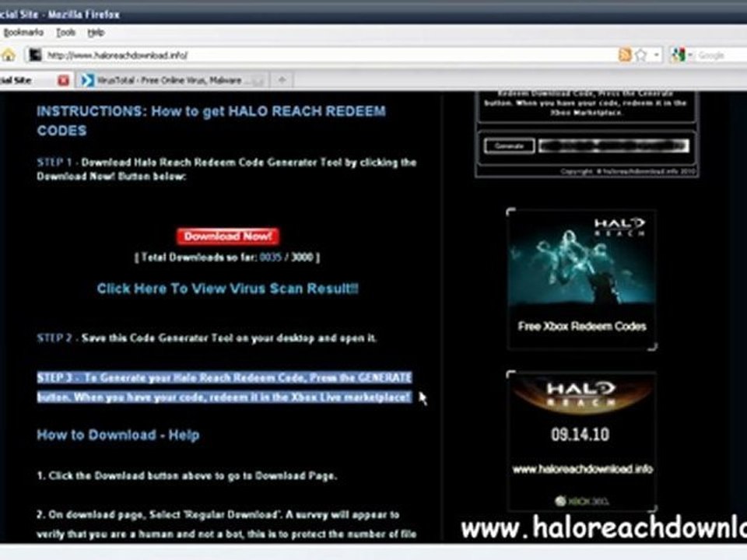Click the Total Downloads so far counter
Viewport: 747px width, 560px height.
pos(227,257)
